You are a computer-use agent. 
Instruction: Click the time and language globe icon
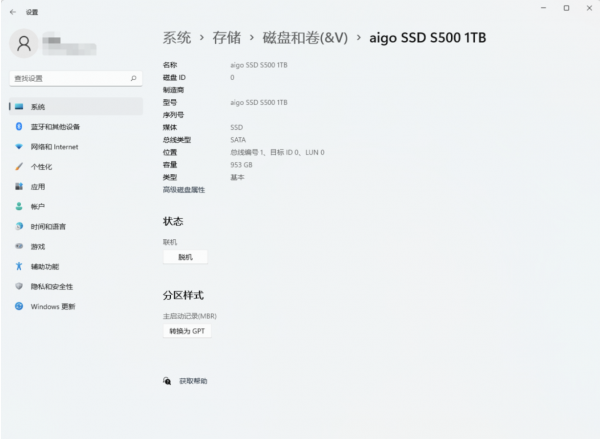coord(19,226)
